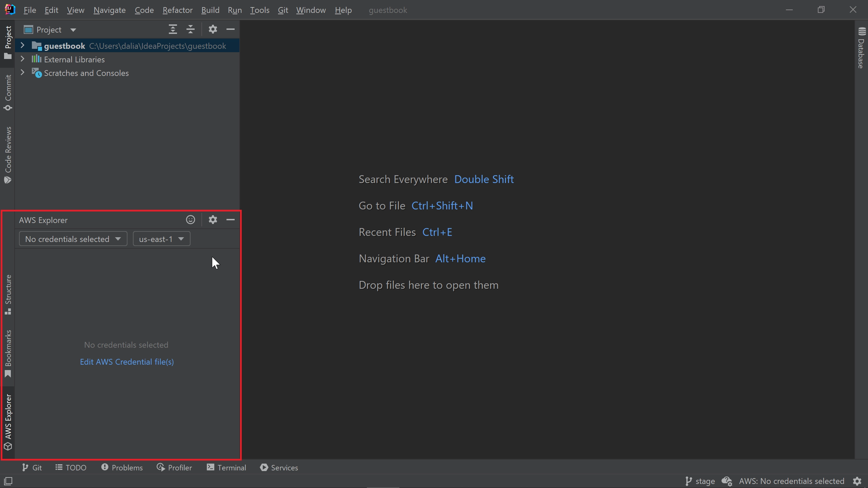The height and width of the screenshot is (488, 868).
Task: Expand the External Libraries tree item
Action: click(x=22, y=59)
